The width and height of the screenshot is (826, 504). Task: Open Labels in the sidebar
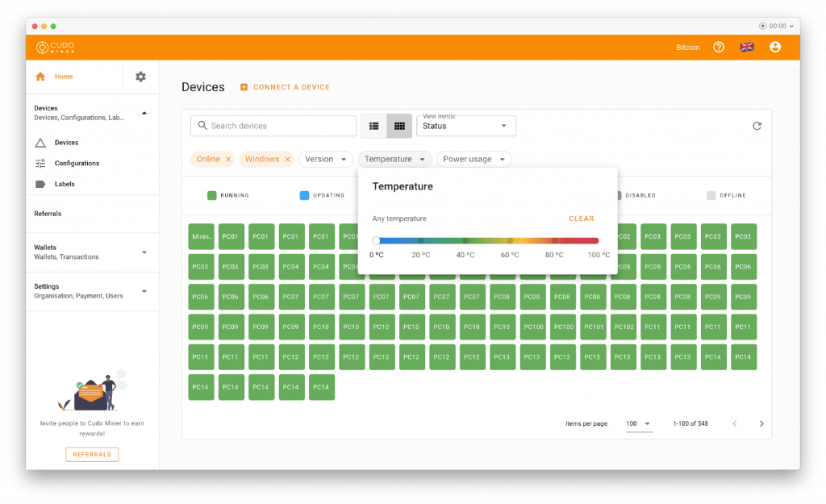(x=65, y=185)
